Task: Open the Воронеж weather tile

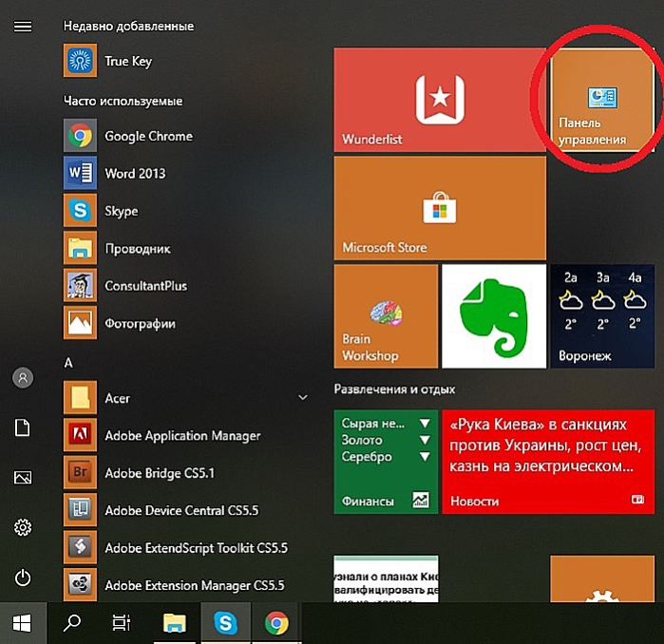Action: 601,316
